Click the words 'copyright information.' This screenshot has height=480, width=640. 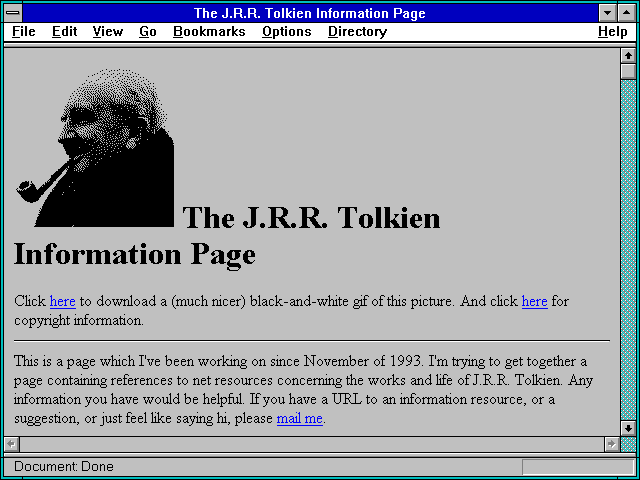tap(79, 321)
